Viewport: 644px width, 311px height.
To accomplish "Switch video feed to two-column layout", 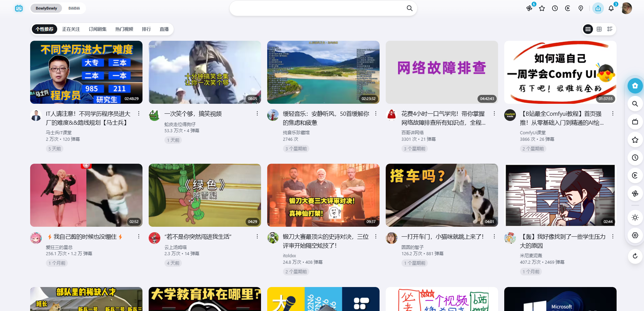I will point(599,29).
